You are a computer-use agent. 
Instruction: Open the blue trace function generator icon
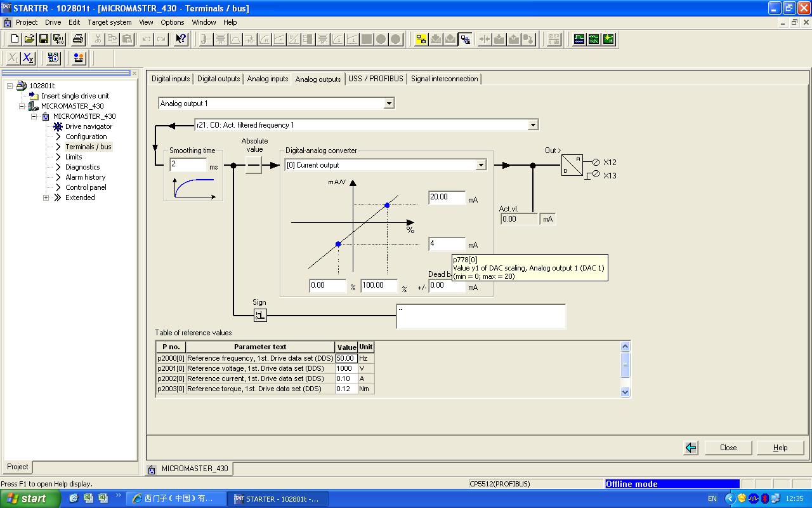(579, 39)
